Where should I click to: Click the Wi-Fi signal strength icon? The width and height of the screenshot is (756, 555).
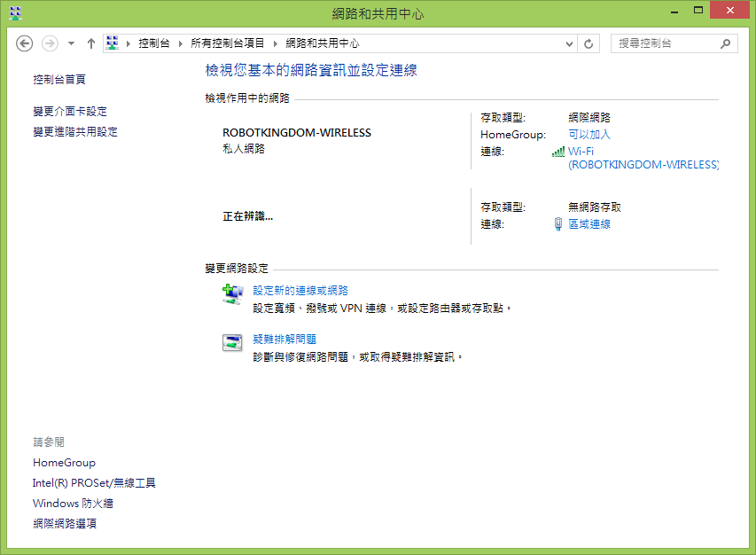tap(558, 152)
